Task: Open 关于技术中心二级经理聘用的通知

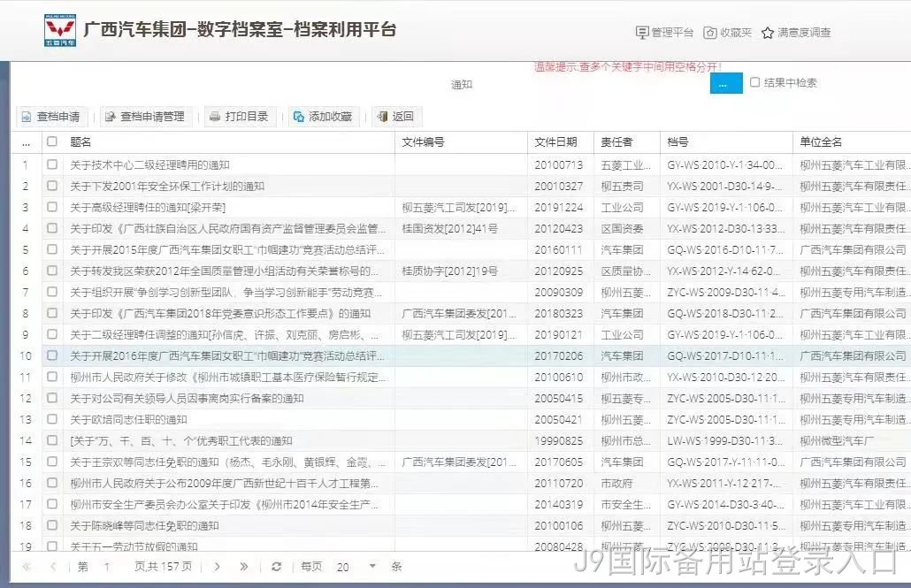Action: click(149, 165)
